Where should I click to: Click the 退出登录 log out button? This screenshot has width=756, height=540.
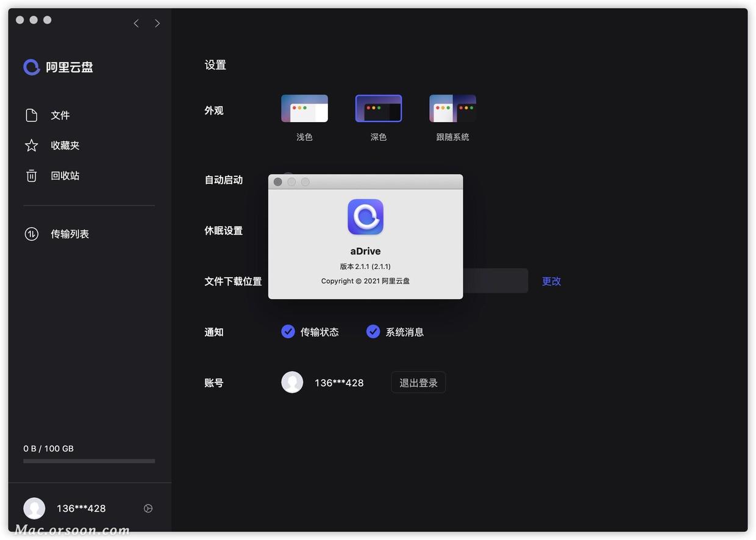point(418,383)
